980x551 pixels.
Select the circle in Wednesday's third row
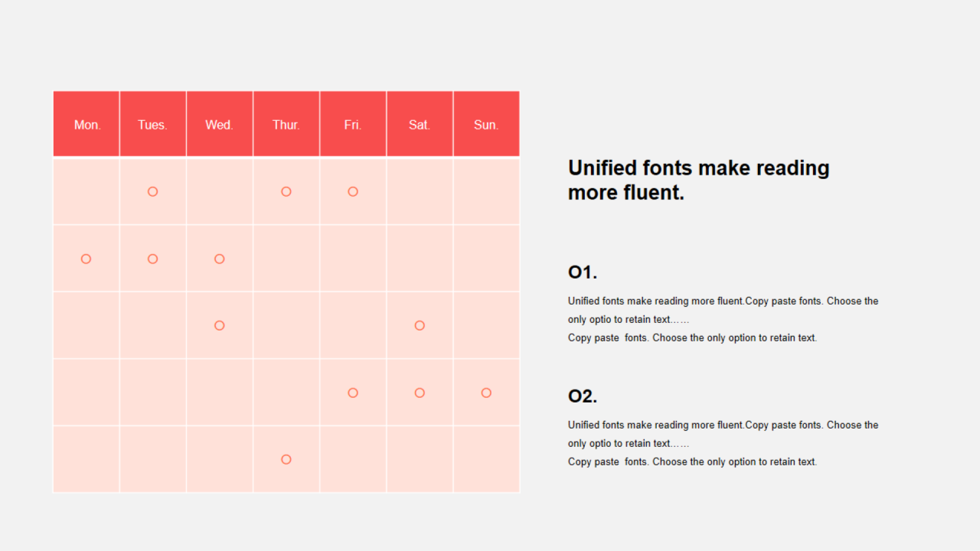click(x=220, y=325)
